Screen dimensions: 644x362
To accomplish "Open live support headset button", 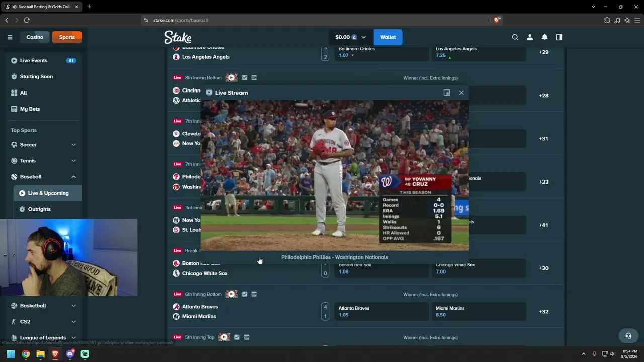I will [628, 336].
